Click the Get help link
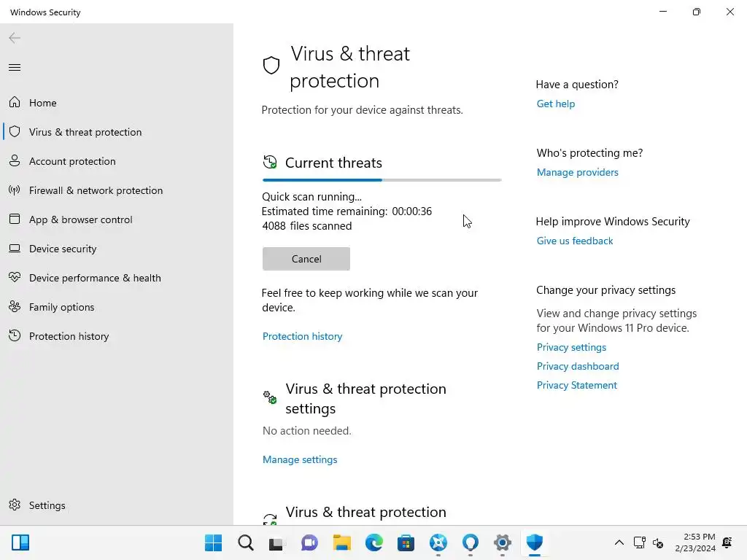The height and width of the screenshot is (560, 747). click(555, 104)
